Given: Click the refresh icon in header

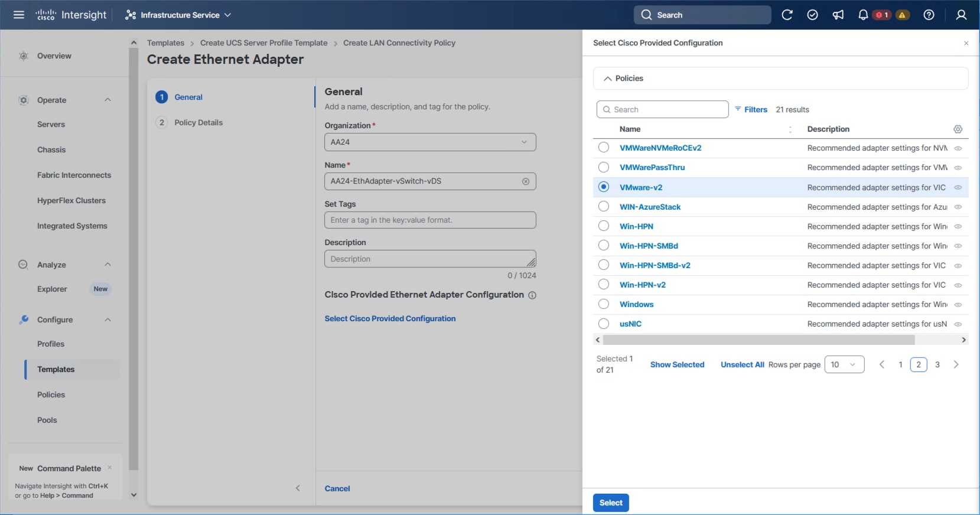Looking at the screenshot, I should pos(787,15).
